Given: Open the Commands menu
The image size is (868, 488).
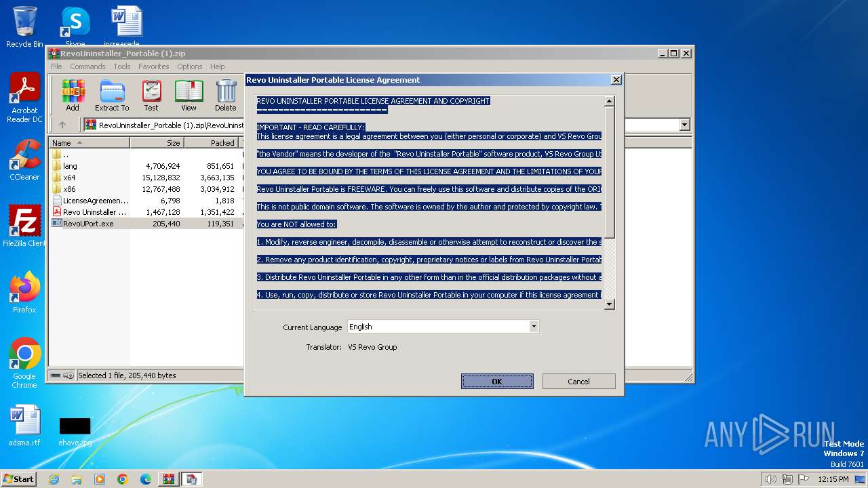Looking at the screenshot, I should tap(87, 66).
